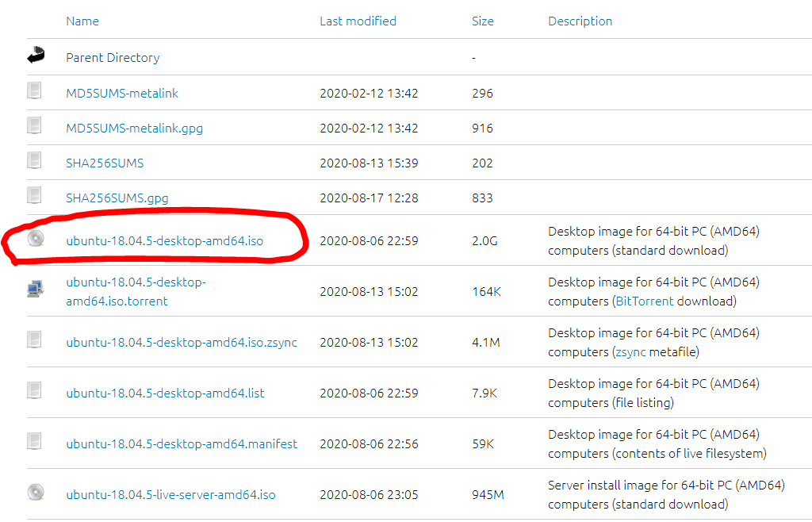The height and width of the screenshot is (522, 812).
Task: Click the '(file listing)' description text
Action: click(642, 403)
